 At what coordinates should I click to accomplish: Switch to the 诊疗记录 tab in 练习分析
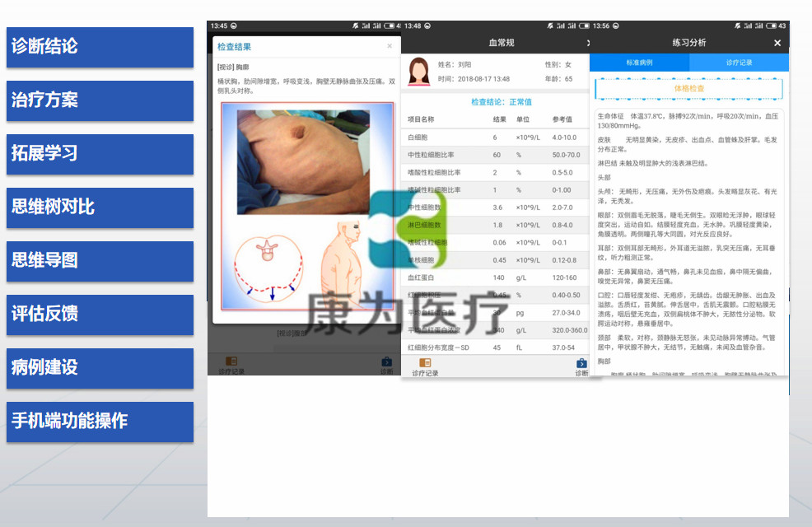[739, 62]
